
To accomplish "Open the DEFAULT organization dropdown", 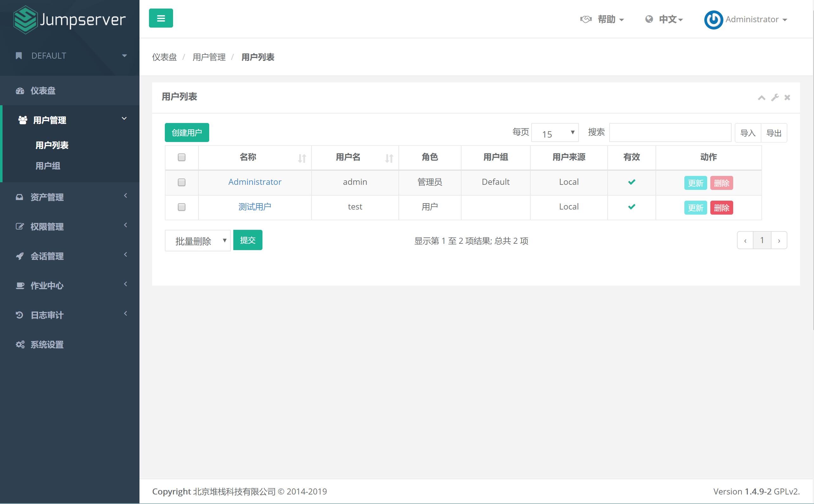I will point(70,56).
